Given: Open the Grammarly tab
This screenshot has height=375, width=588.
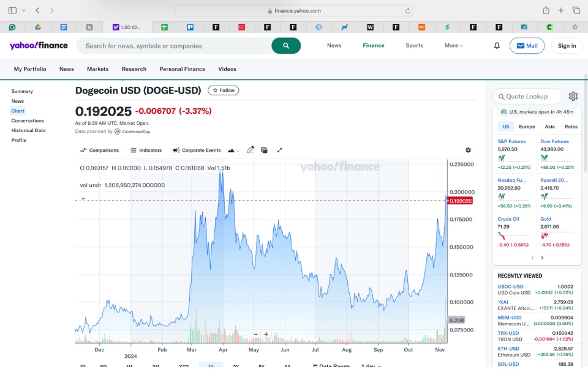Looking at the screenshot, I should click(12, 27).
